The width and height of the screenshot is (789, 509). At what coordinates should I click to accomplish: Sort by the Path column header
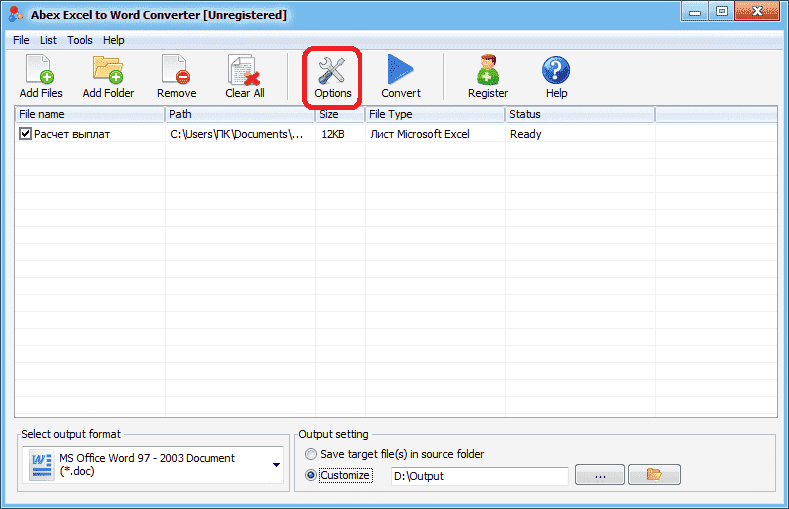coord(240,114)
